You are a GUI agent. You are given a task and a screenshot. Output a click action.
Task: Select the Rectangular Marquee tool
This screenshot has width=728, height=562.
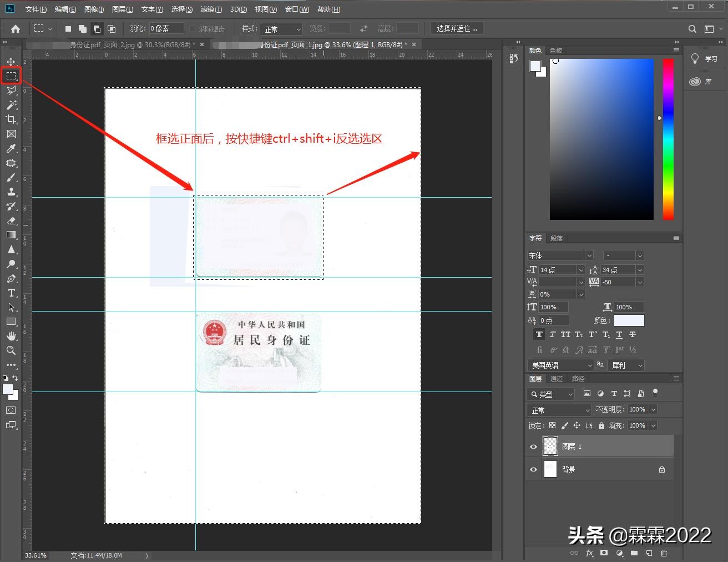11,76
